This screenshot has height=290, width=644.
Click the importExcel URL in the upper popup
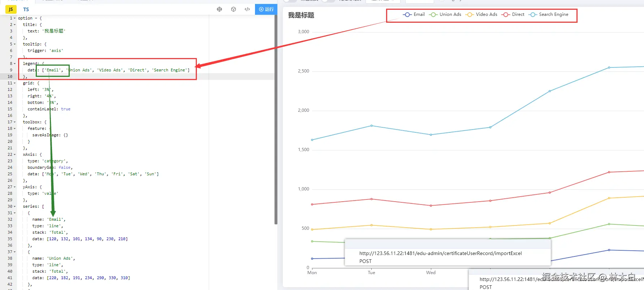[440, 253]
